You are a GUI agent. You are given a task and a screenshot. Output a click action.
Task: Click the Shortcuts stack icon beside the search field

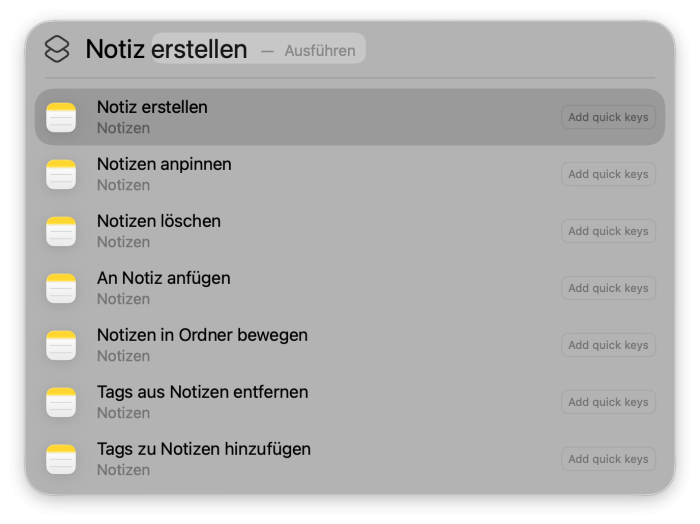pyautogui.click(x=57, y=49)
